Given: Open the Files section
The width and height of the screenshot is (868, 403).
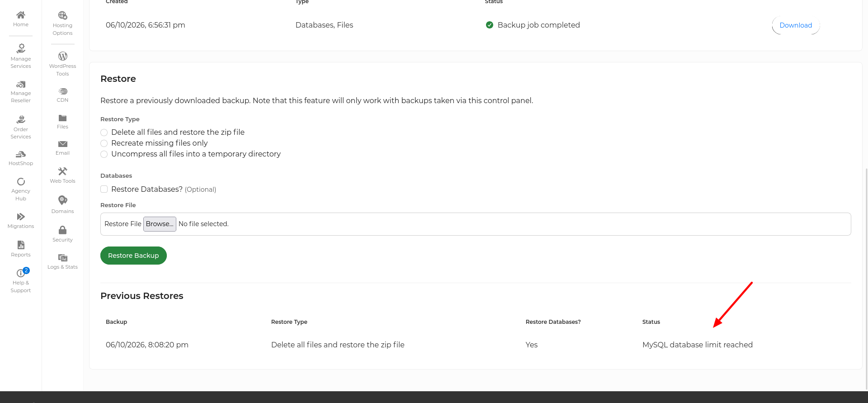Looking at the screenshot, I should (62, 122).
